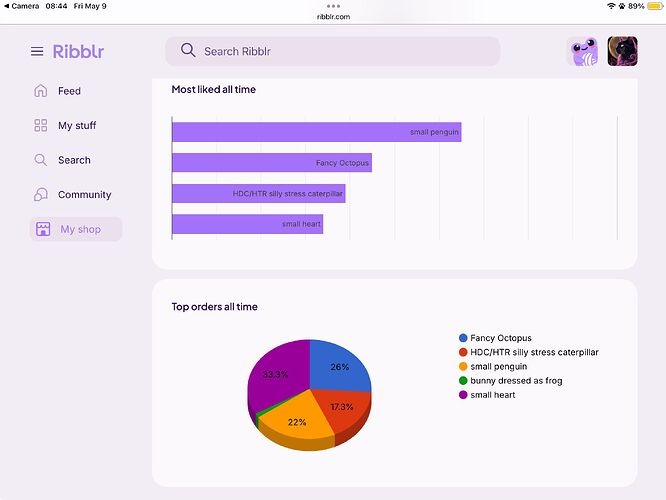Screen dimensions: 666x500
Task: Open the black cat profile picture
Action: coord(622,51)
